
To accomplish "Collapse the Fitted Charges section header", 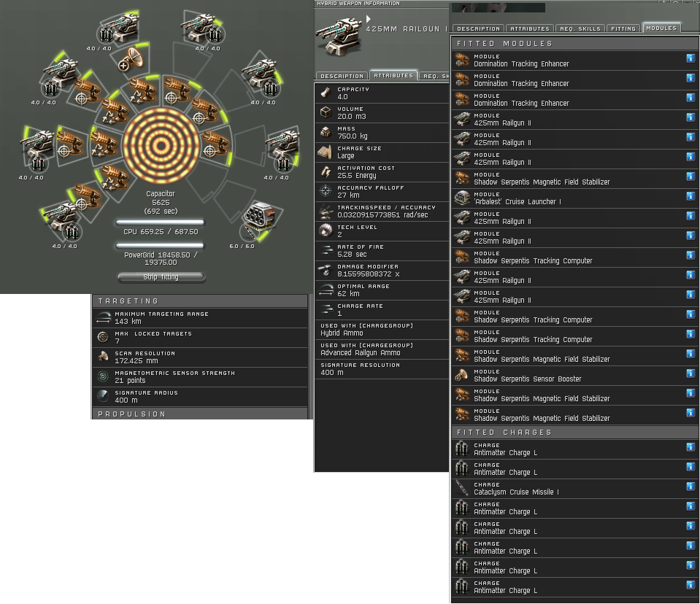I will pos(575,433).
